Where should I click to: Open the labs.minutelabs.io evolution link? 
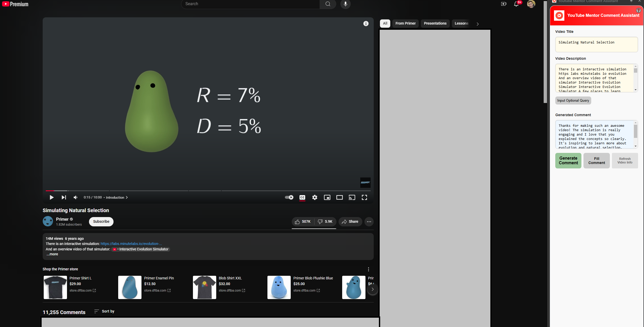click(x=131, y=244)
